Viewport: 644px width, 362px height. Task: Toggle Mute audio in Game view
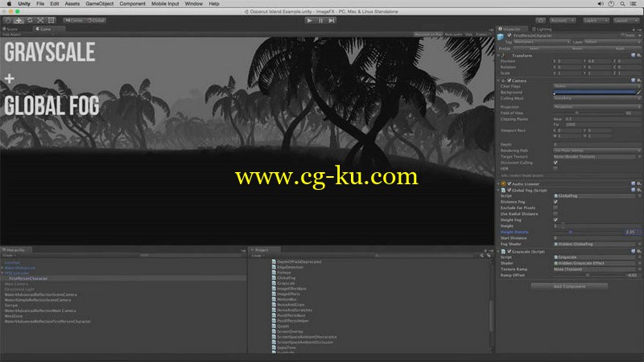click(453, 35)
